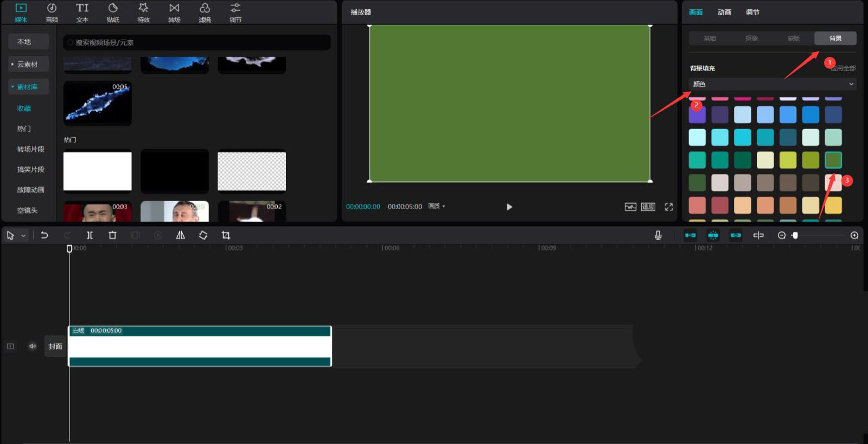Screen dimensions: 868x444
Task: Click the mirror flip icon
Action: [x=181, y=235]
